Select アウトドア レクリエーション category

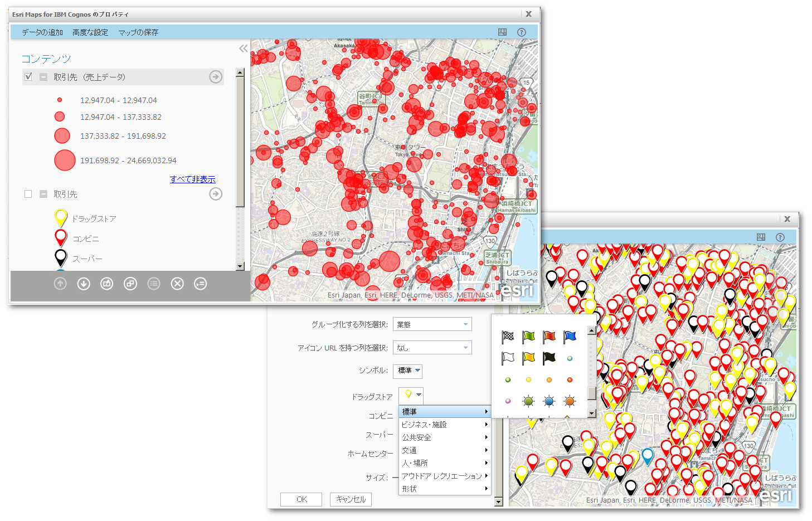pos(445,476)
